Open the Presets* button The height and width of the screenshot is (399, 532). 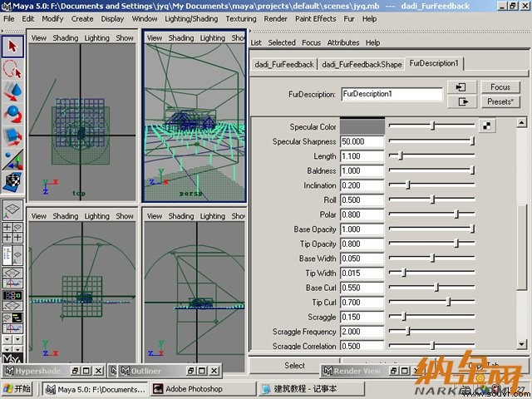click(500, 101)
